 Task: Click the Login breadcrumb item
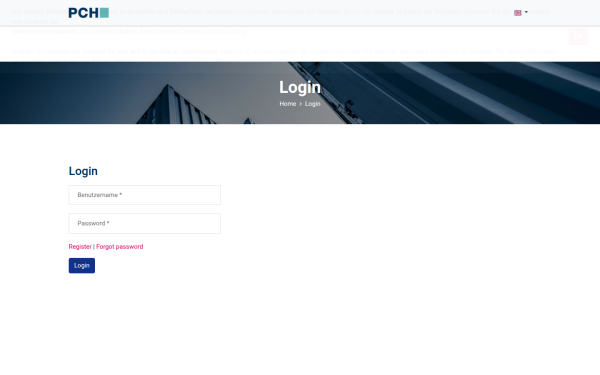(313, 104)
